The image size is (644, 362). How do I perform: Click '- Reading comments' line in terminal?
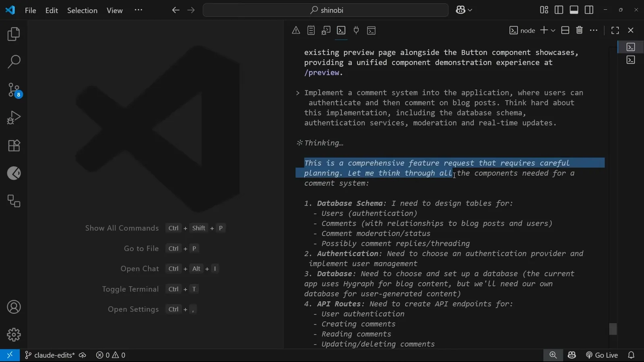[352, 334]
